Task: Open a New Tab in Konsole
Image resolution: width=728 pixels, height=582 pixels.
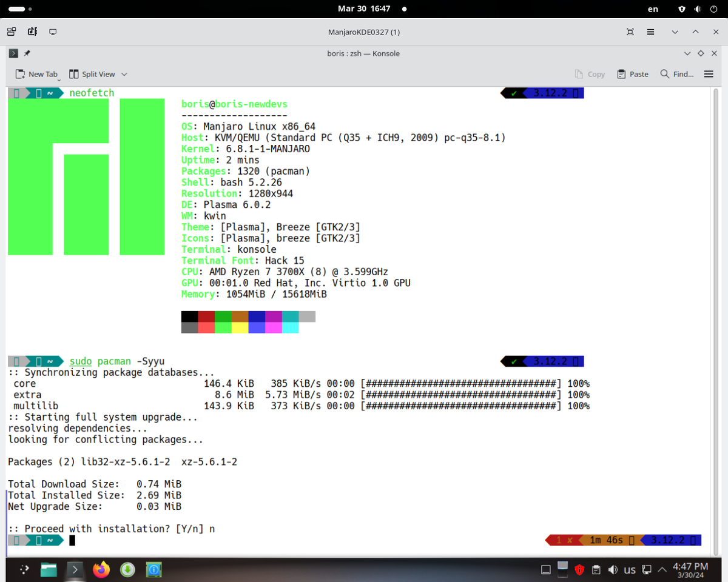Action: (37, 74)
